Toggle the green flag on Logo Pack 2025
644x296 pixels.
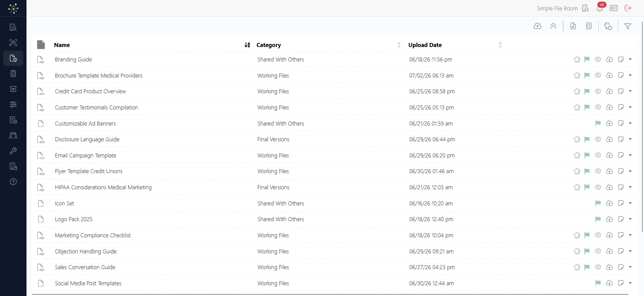pyautogui.click(x=598, y=219)
